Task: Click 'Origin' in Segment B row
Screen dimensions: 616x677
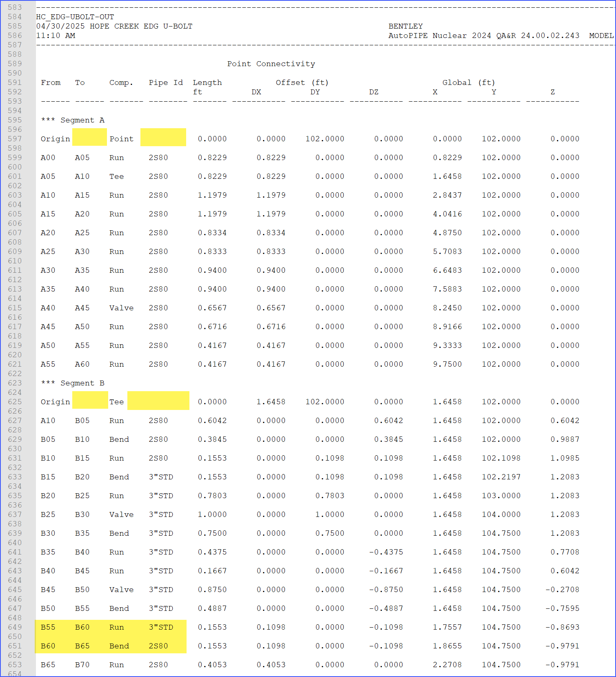Action: point(56,402)
